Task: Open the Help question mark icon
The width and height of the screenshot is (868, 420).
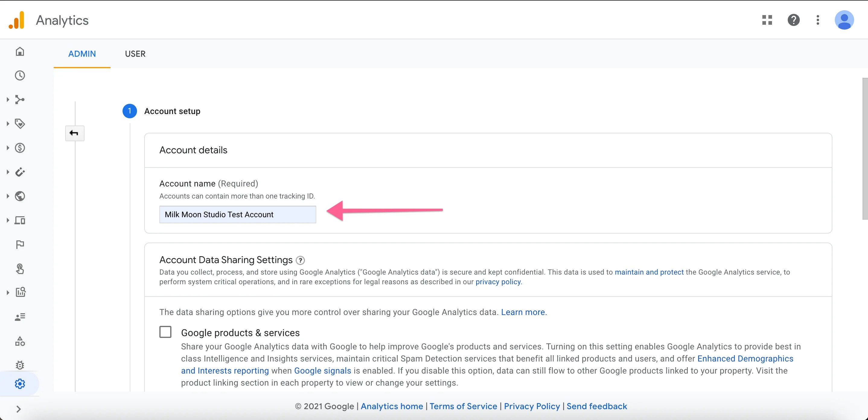Action: click(x=793, y=20)
